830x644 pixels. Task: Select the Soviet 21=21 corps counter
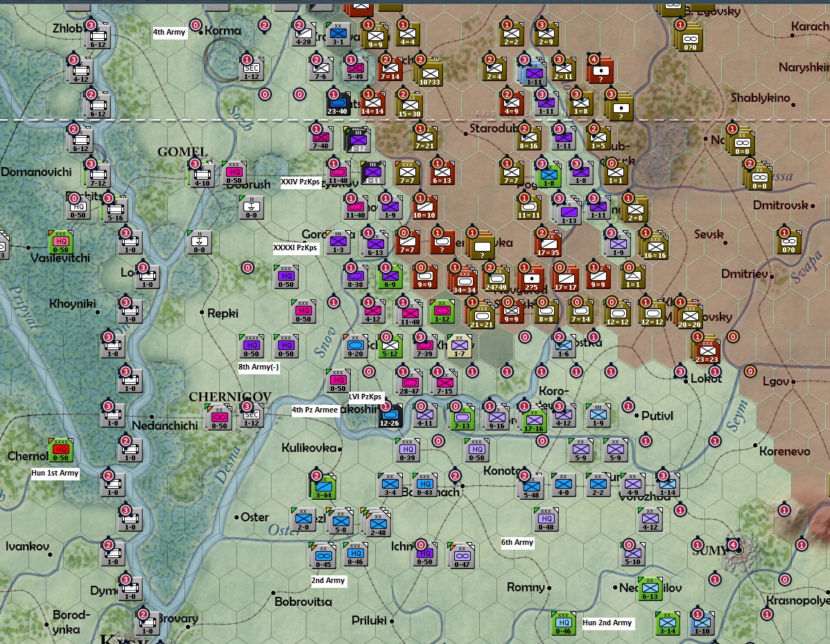(x=482, y=317)
